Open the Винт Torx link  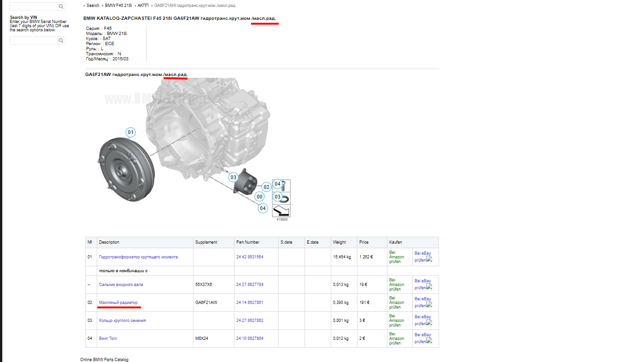point(108,339)
